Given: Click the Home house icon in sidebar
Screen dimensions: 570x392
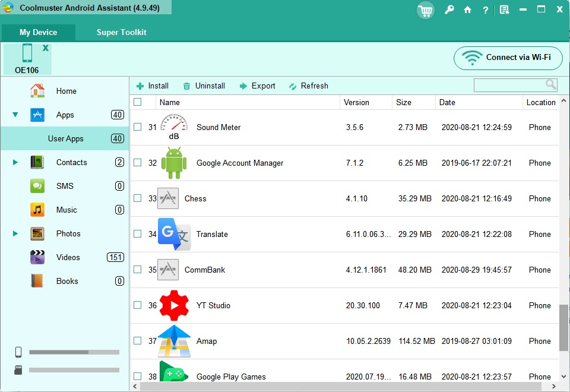Looking at the screenshot, I should [x=37, y=91].
